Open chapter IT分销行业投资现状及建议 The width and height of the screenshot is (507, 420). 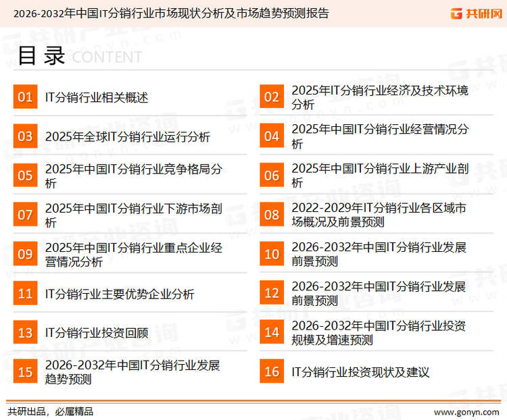coord(360,372)
